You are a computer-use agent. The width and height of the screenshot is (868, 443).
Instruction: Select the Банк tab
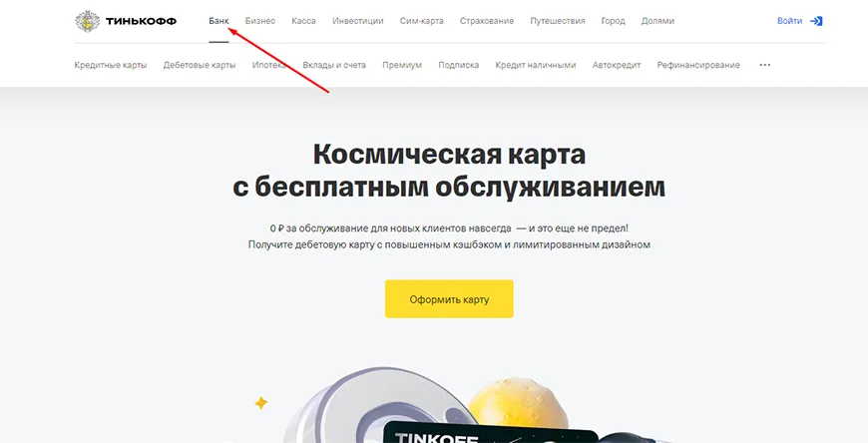pos(218,21)
